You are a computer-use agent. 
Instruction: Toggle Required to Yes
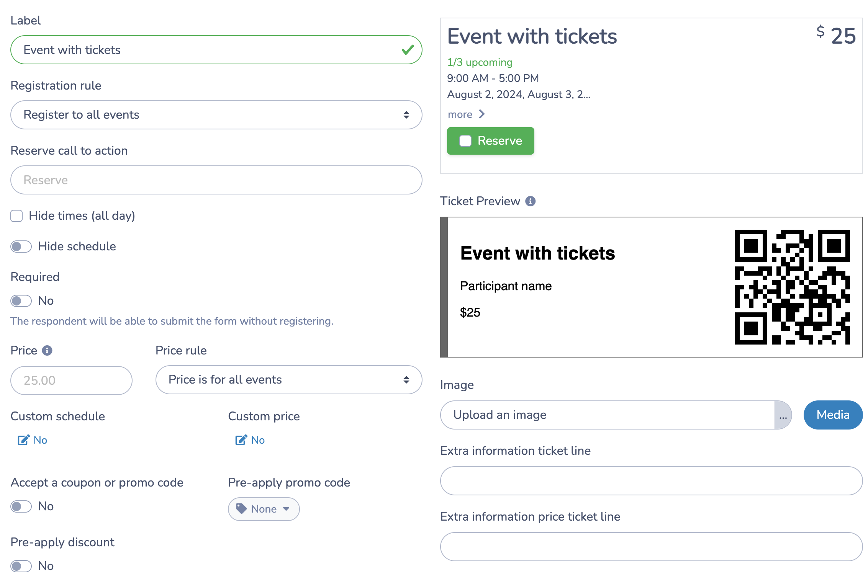click(x=21, y=301)
